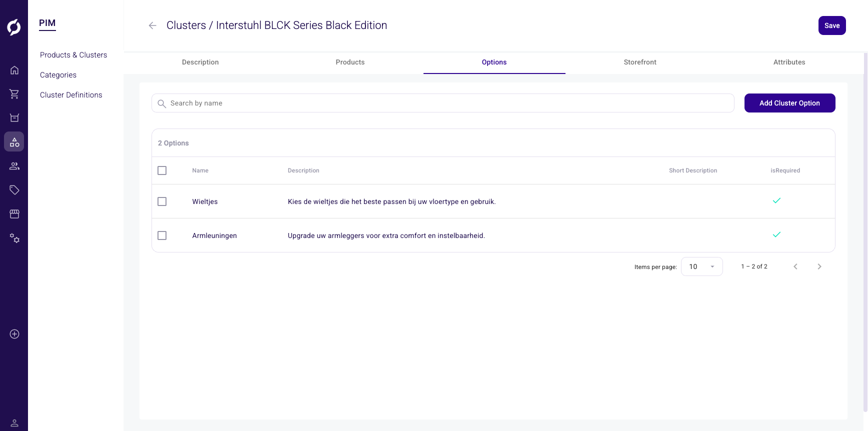Click the isRequired checkmark for Armleuningen

click(776, 235)
